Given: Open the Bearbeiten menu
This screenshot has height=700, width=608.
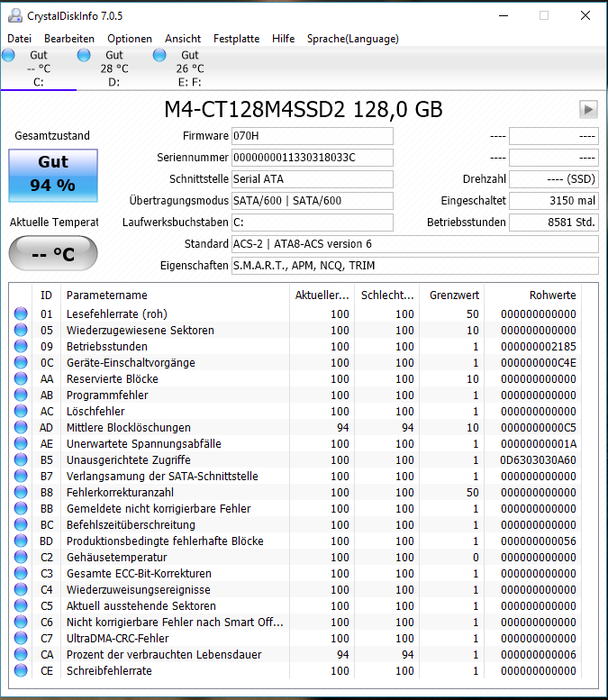Looking at the screenshot, I should pyautogui.click(x=69, y=39).
